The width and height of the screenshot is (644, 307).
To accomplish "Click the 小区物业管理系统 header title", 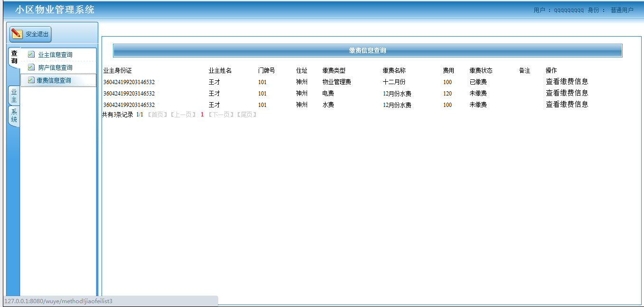I will [x=55, y=10].
